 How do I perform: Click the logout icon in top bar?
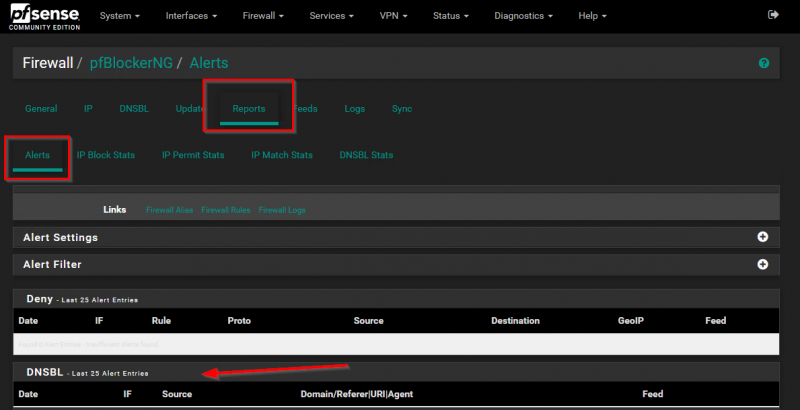coord(773,15)
